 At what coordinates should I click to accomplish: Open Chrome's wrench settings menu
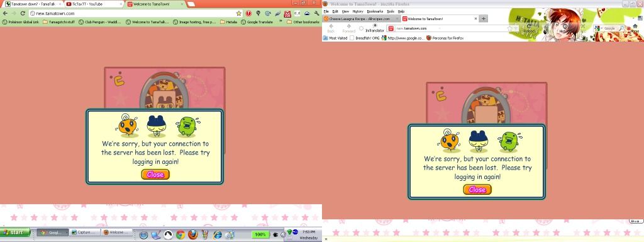tap(317, 13)
